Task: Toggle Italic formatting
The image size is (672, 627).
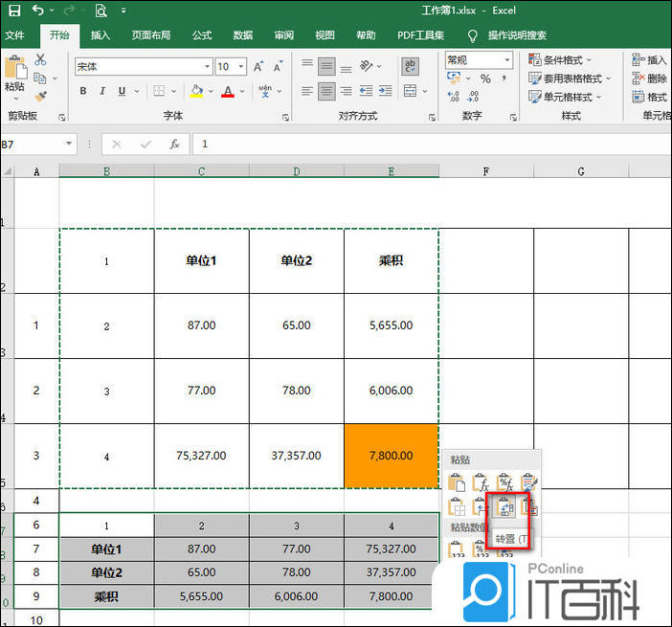Action: (102, 91)
